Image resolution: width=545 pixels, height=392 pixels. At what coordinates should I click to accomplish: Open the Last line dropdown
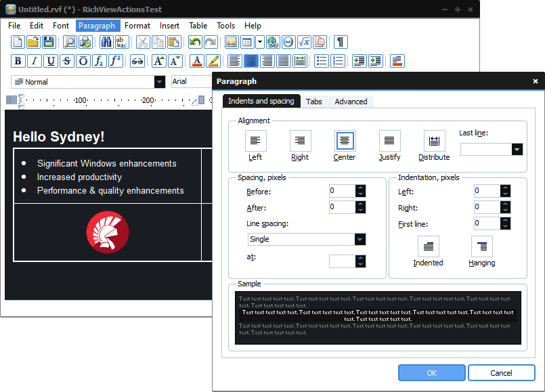click(x=517, y=149)
